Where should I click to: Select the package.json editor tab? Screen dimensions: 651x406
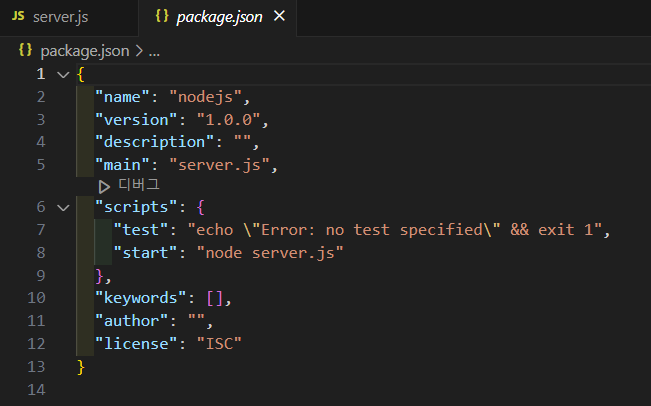click(x=218, y=17)
